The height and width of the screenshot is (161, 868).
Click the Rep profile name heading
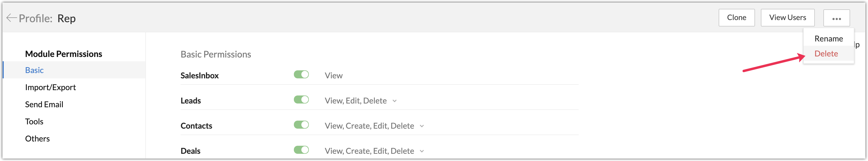(x=66, y=18)
